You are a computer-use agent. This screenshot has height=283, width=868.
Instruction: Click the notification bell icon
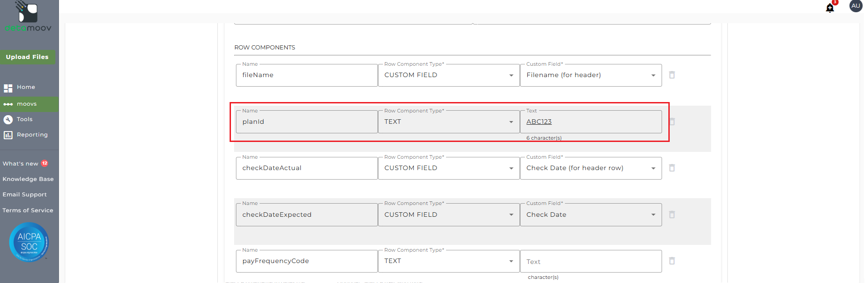click(x=830, y=8)
